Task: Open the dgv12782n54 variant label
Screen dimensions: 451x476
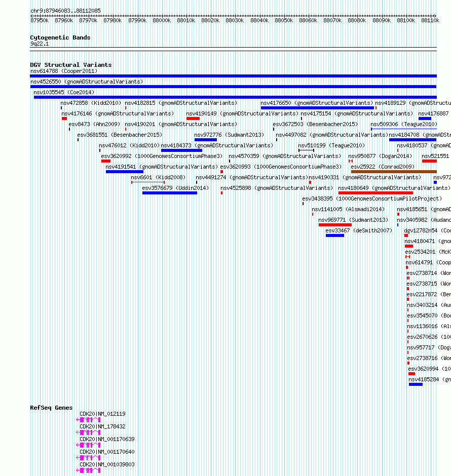Action: [x=428, y=230]
